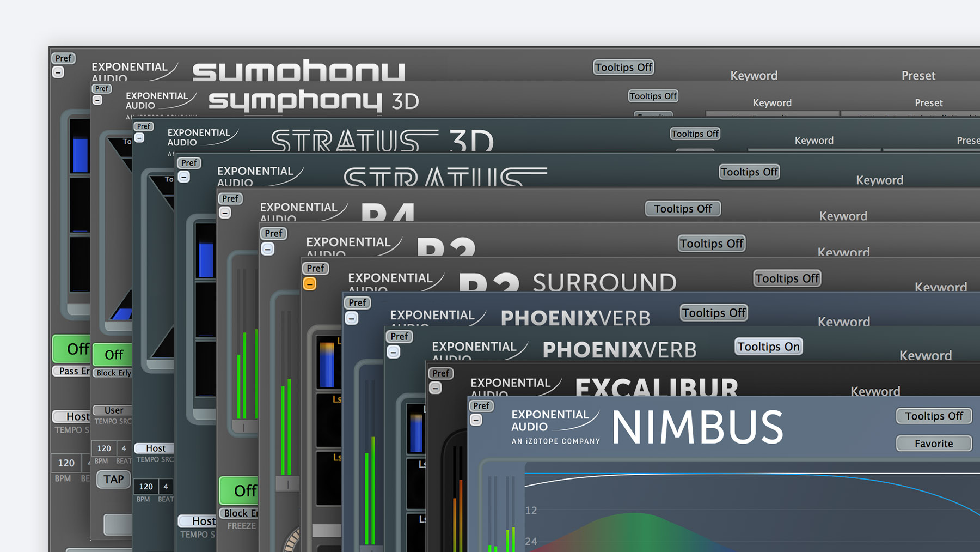The width and height of the screenshot is (980, 552).
Task: Click the Favorite button in Nimbus
Action: (x=933, y=444)
